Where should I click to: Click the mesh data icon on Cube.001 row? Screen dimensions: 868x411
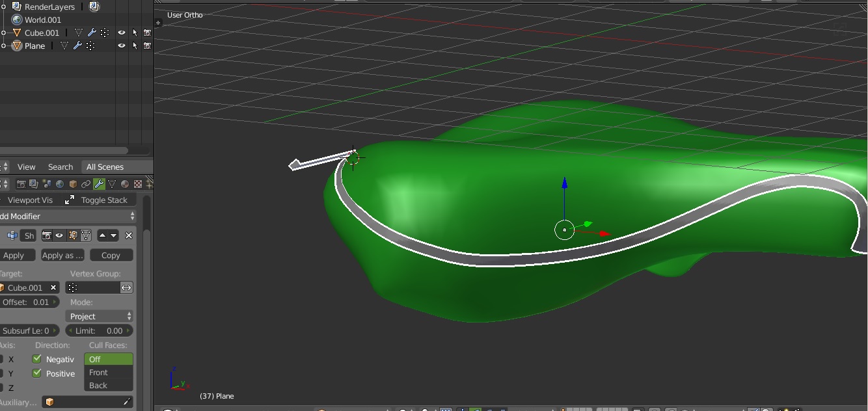pos(79,33)
